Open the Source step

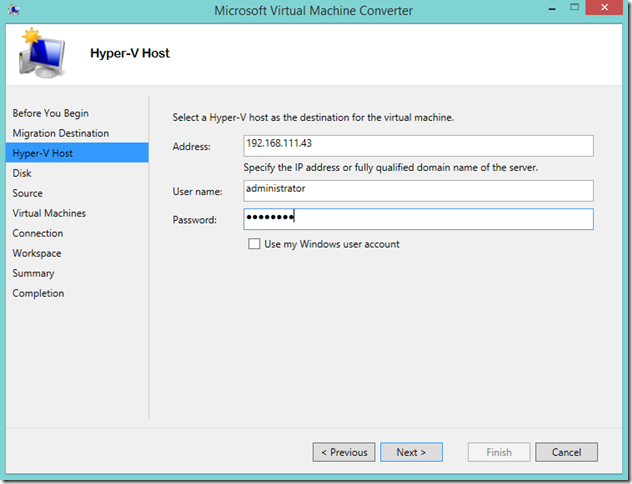[x=27, y=193]
